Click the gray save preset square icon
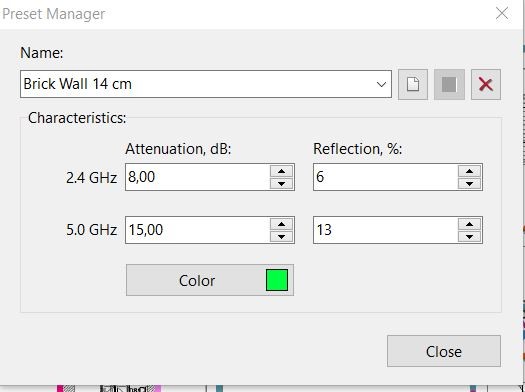525x392 pixels. click(x=449, y=84)
